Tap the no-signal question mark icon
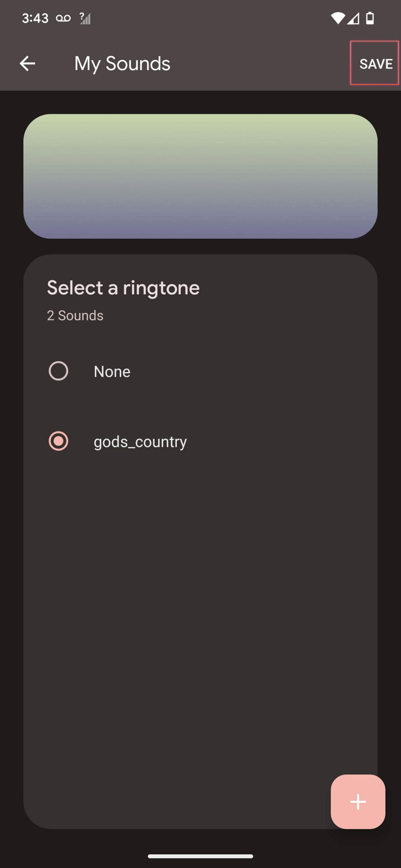401x868 pixels. [x=85, y=18]
